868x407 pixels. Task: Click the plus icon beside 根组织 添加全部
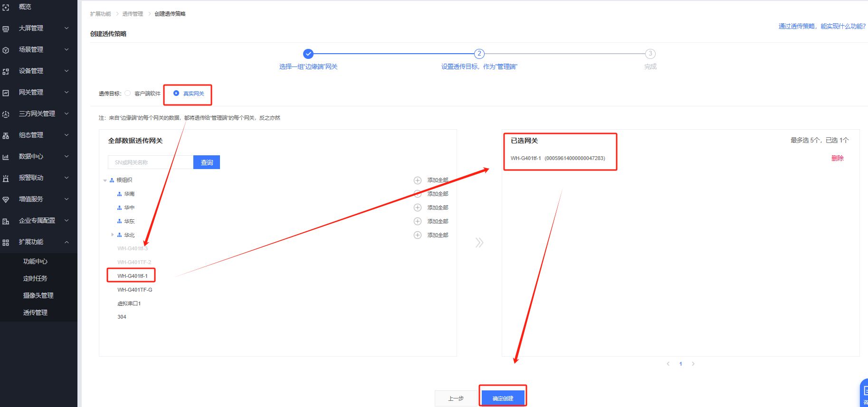point(418,180)
